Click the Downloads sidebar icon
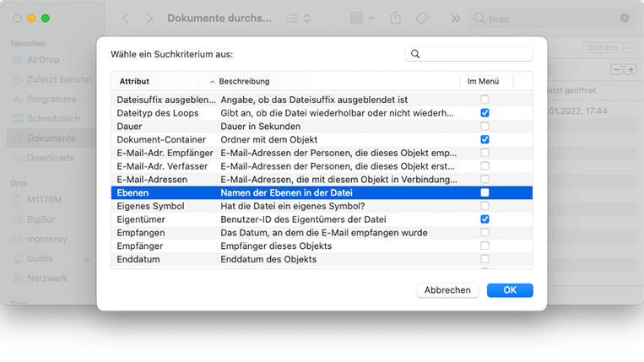The width and height of the screenshot is (644, 362). [17, 158]
